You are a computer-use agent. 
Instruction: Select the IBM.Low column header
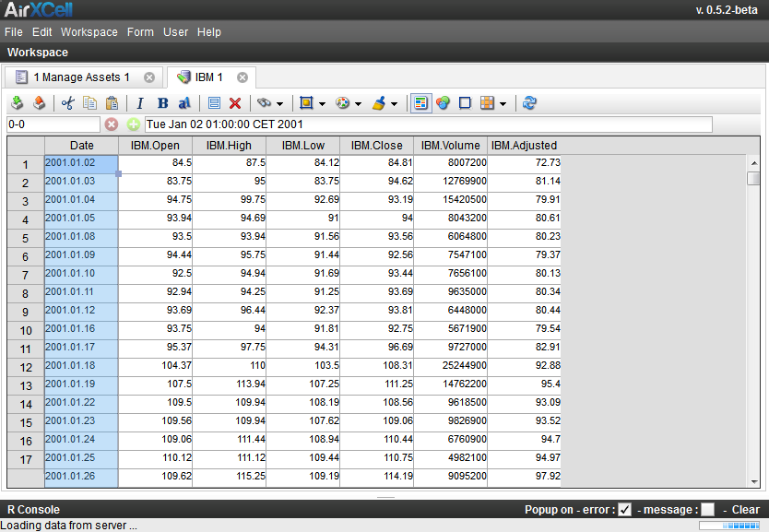[x=303, y=146]
